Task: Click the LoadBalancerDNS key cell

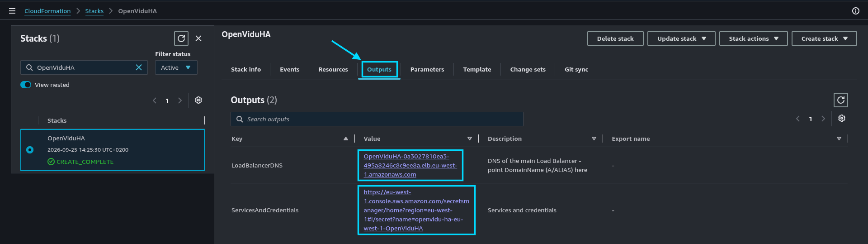Action: tap(257, 165)
